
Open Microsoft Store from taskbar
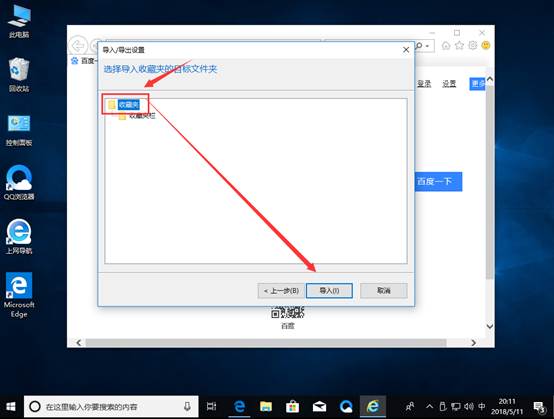[x=293, y=407]
